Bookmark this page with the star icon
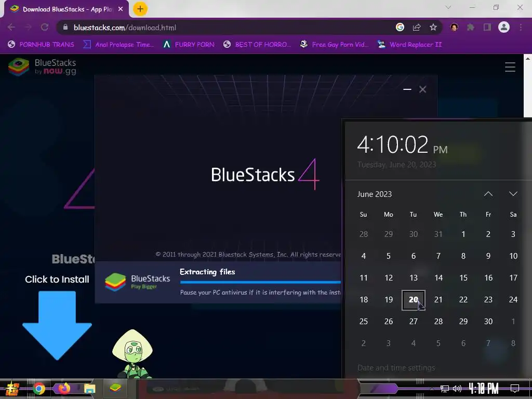 (x=433, y=27)
